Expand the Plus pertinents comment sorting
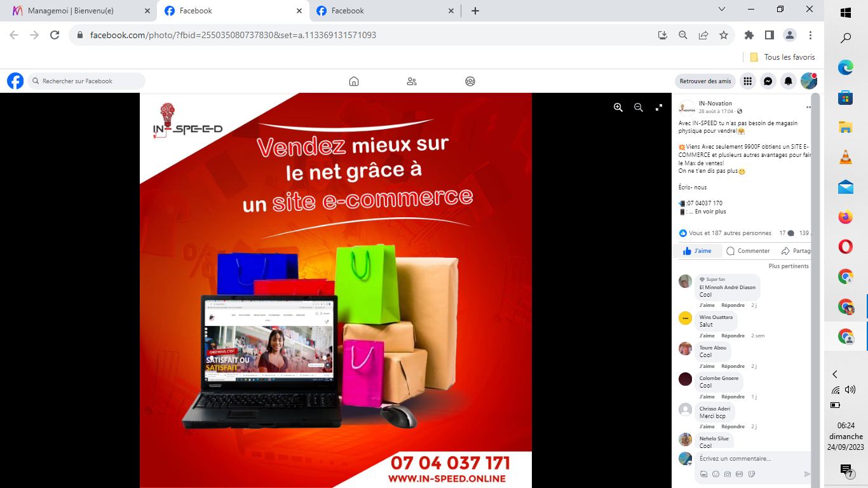Image resolution: width=868 pixels, height=488 pixels. 788,266
